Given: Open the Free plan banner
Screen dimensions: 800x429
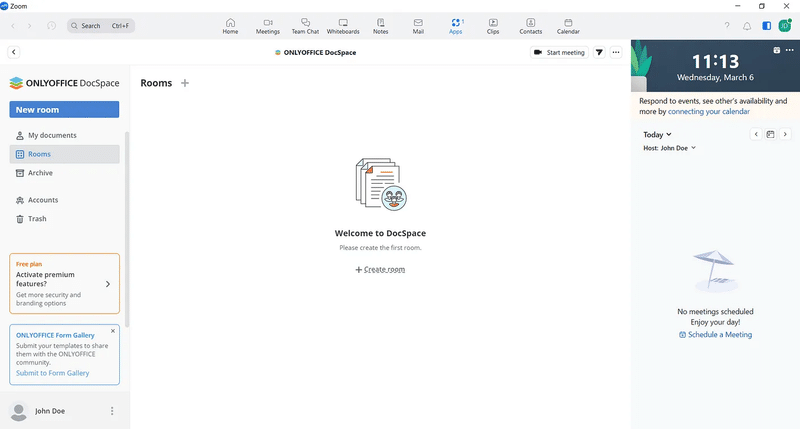Looking at the screenshot, I should [64, 284].
